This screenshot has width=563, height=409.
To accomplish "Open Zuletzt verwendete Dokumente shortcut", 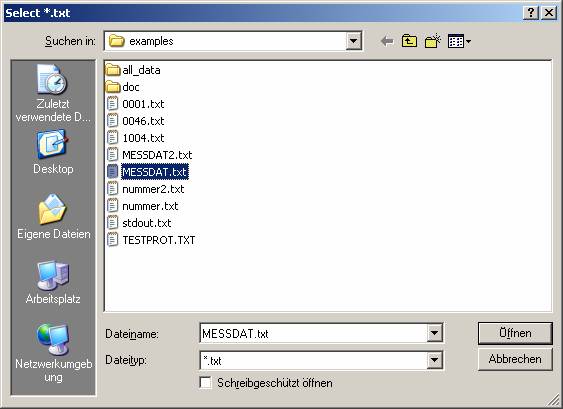I will 53,94.
